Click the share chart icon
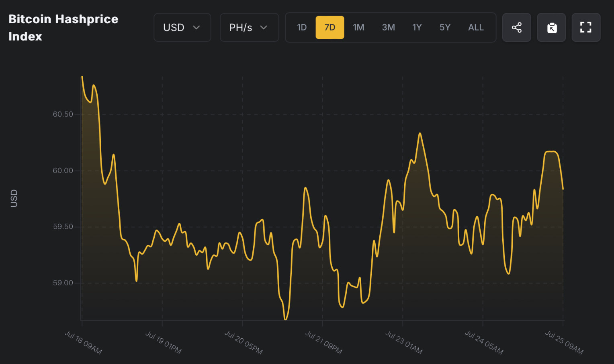 [516, 27]
